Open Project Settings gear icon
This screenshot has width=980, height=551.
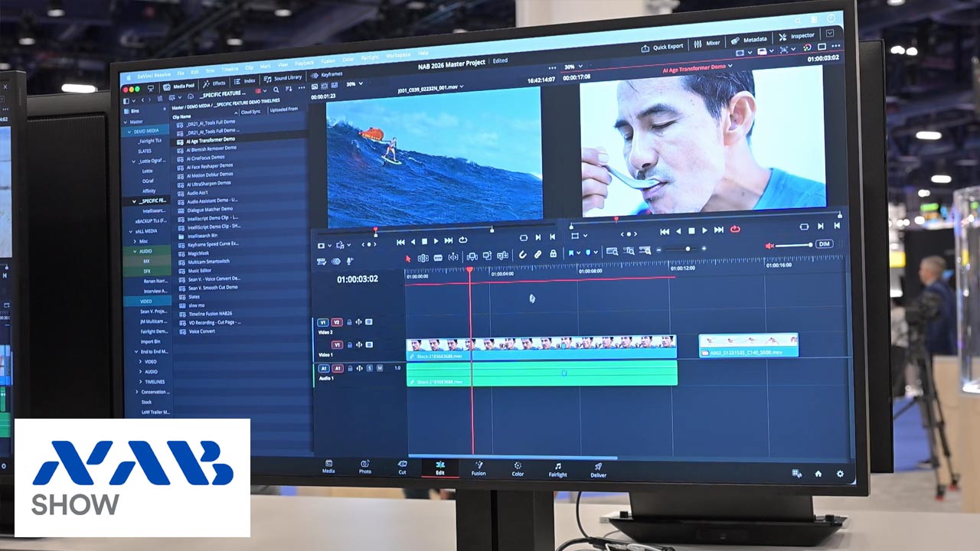[x=840, y=474]
